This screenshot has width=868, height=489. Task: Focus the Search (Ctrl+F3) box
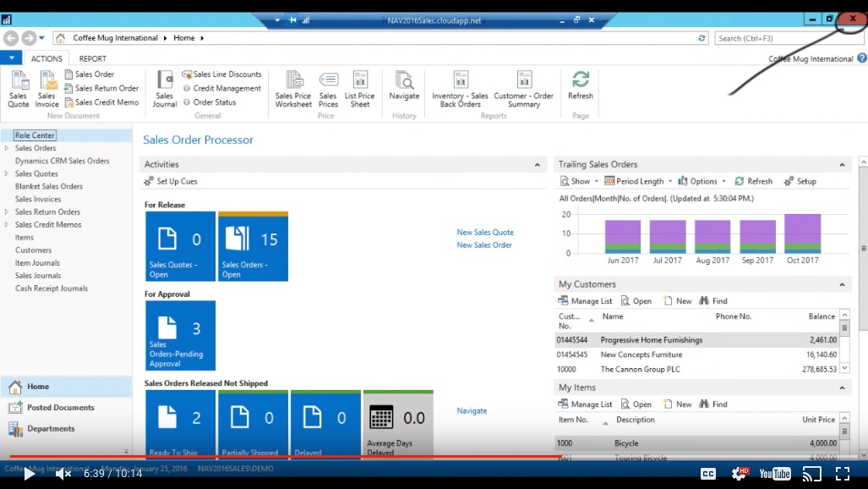[790, 38]
